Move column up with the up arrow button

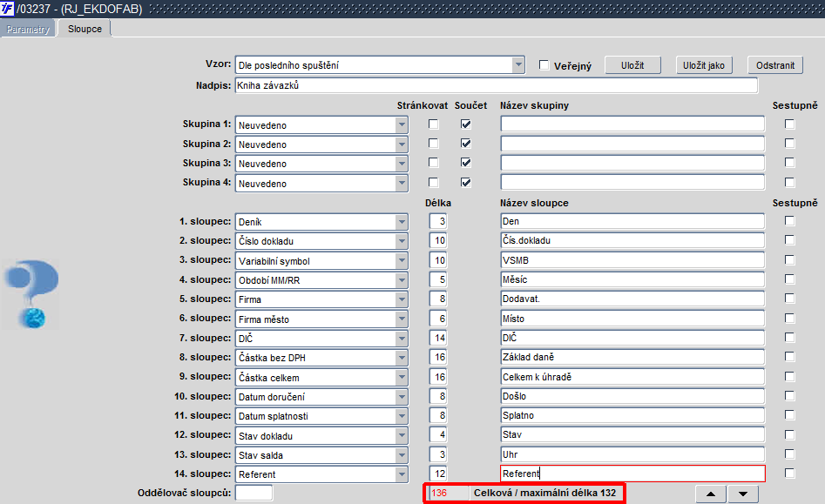tap(710, 494)
